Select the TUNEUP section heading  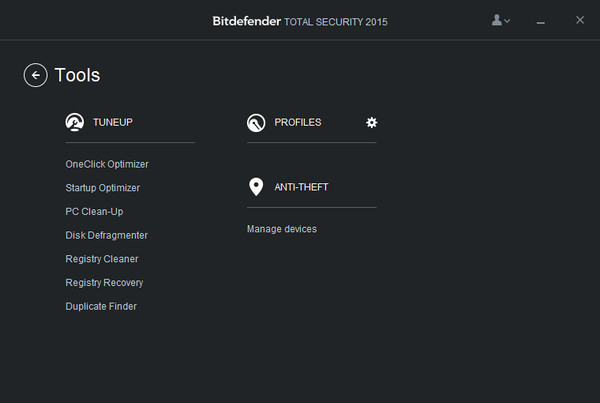tap(113, 122)
